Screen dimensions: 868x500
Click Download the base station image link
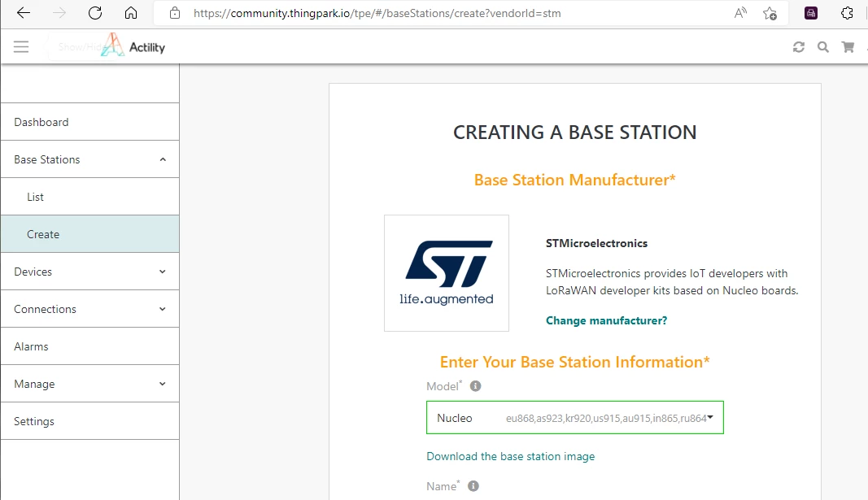[510, 456]
